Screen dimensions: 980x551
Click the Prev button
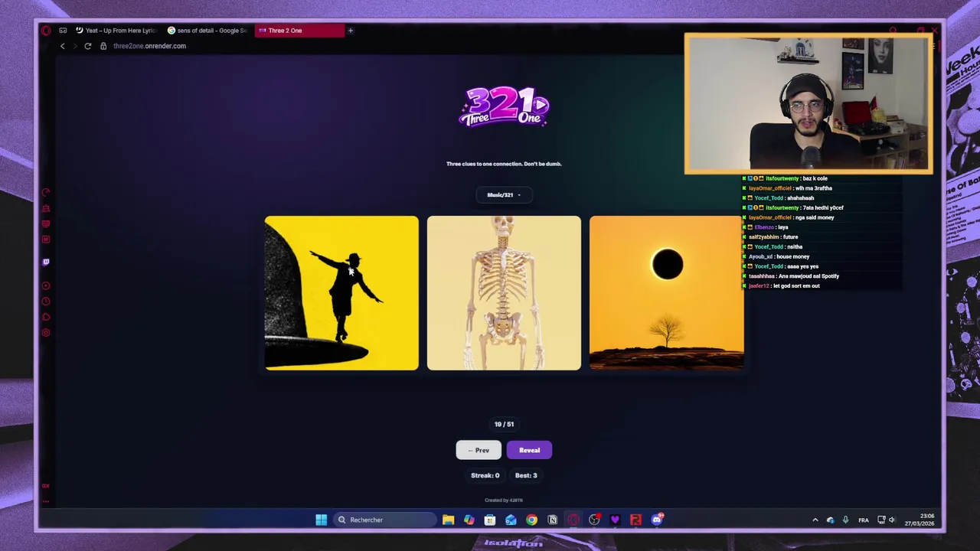click(x=479, y=450)
